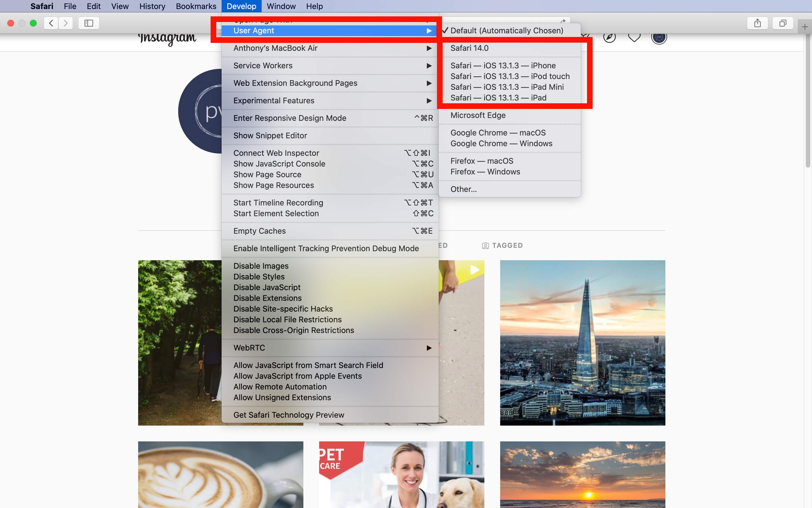
Task: Toggle Allow JavaScript from Apple Events
Action: 330,376
